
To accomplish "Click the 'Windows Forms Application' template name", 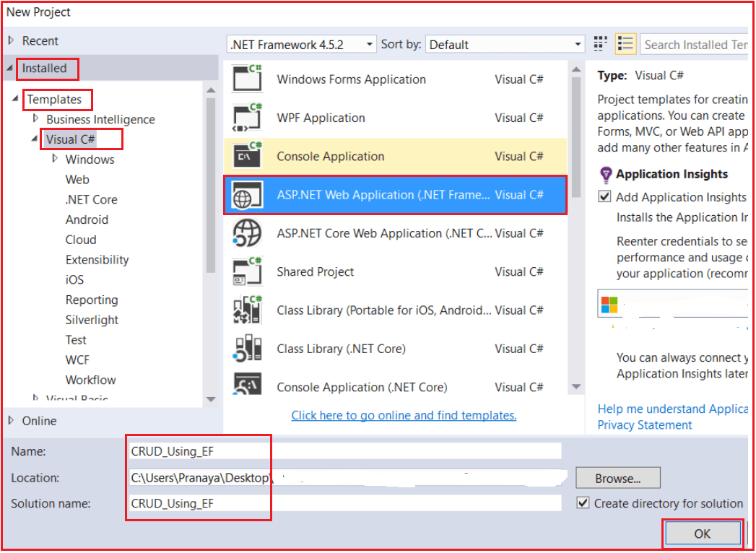I will (351, 79).
